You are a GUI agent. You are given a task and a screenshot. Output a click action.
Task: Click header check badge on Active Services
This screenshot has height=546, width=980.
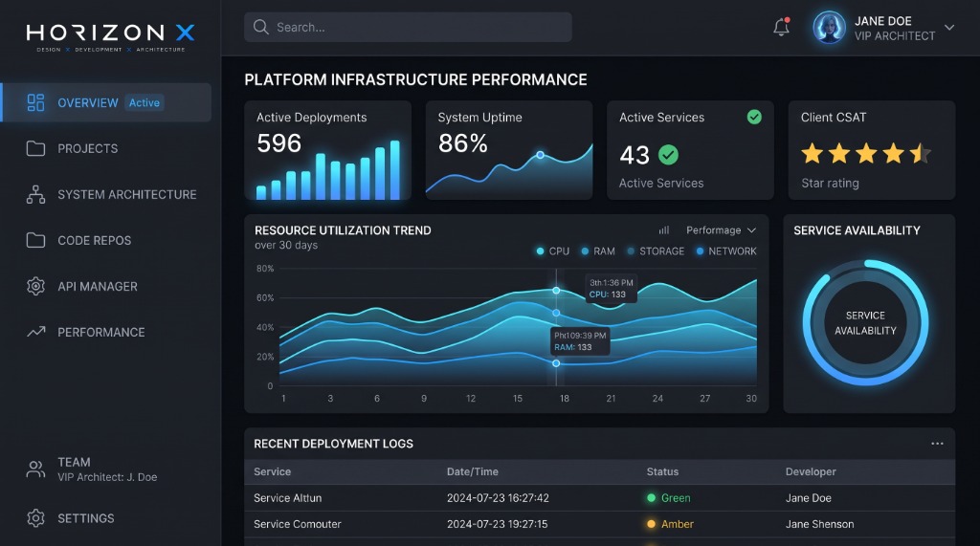(754, 117)
